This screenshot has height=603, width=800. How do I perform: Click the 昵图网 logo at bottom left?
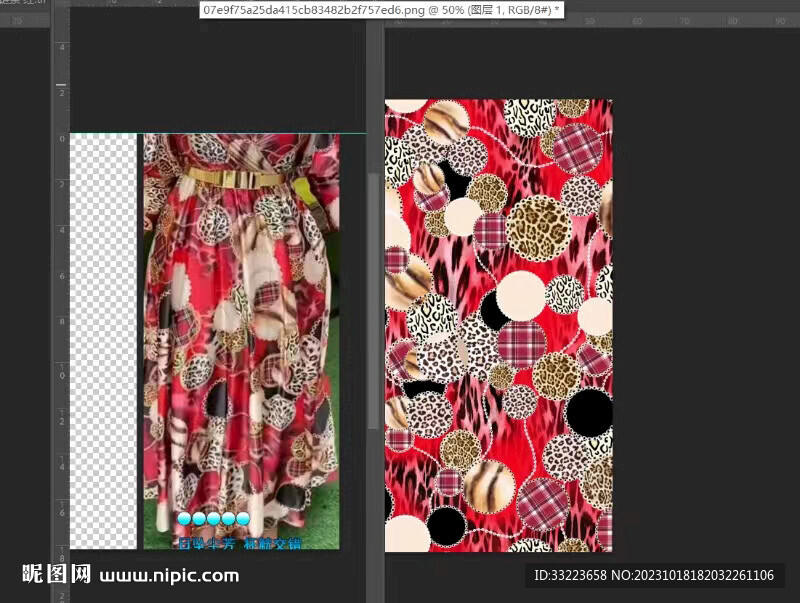56,574
